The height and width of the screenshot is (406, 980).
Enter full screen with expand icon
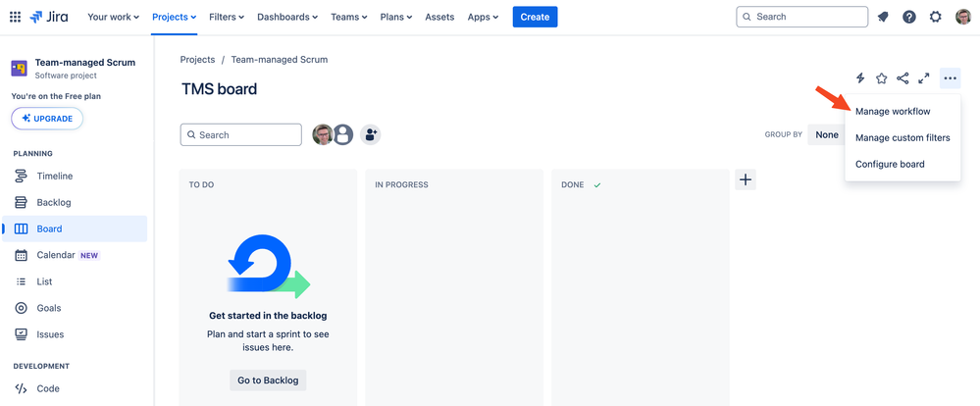(x=924, y=78)
